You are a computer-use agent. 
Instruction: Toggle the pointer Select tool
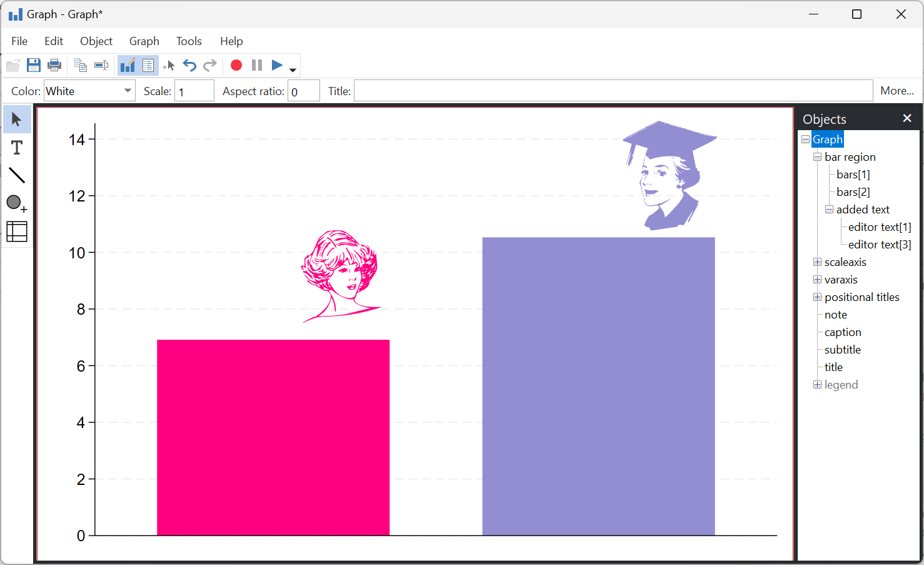point(17,120)
